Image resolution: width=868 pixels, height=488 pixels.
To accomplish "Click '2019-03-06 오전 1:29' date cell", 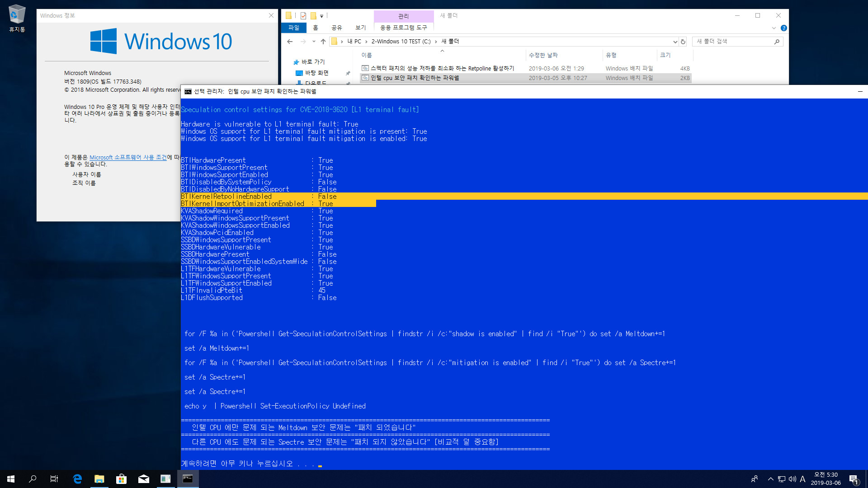I will [556, 69].
